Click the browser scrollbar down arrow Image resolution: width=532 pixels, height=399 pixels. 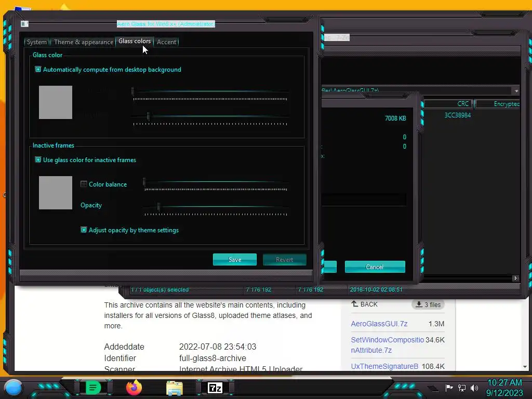pos(525,367)
